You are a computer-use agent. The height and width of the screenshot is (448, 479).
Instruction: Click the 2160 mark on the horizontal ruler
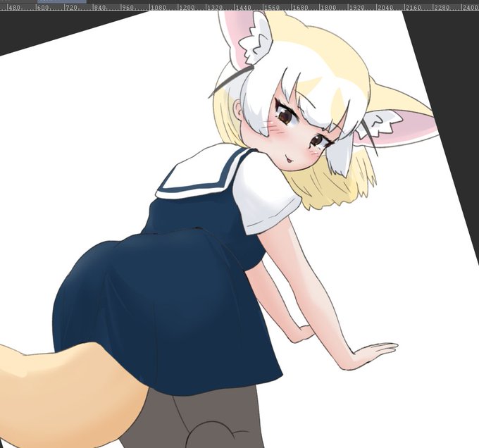[413, 7]
